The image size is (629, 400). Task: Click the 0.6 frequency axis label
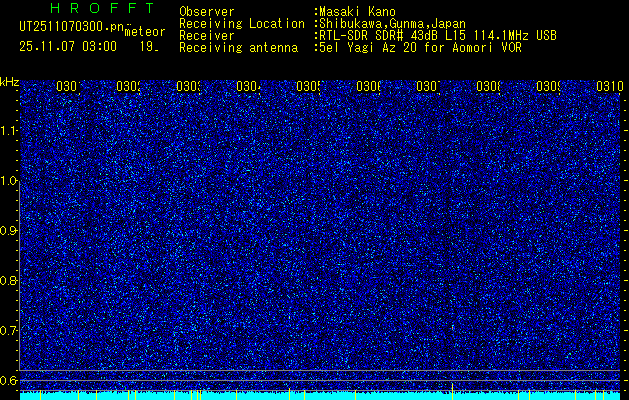pos(9,380)
